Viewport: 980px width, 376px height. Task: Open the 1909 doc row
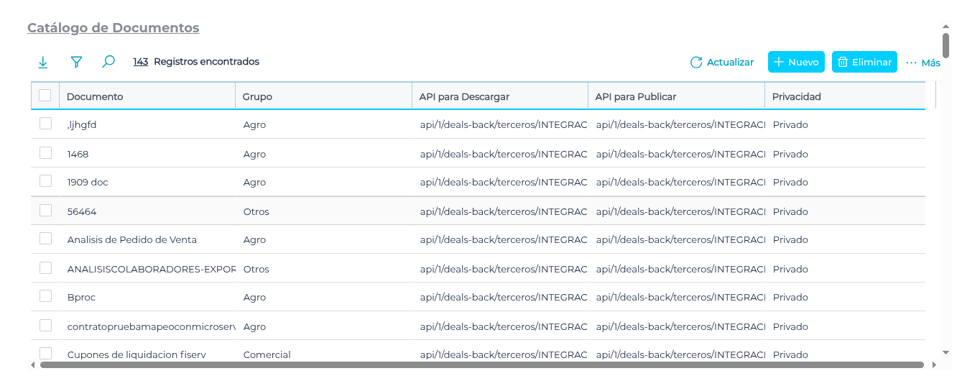(x=88, y=183)
